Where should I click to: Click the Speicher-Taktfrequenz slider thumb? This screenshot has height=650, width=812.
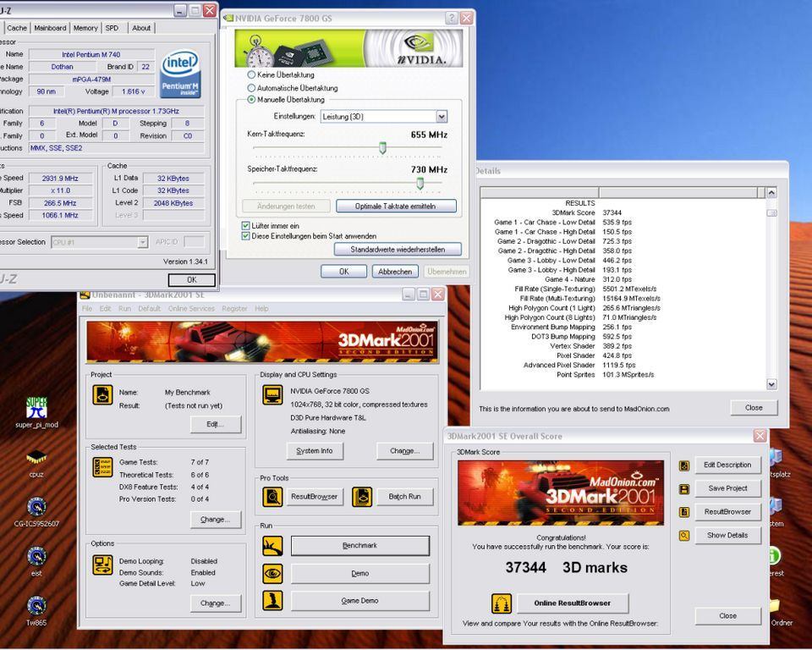pyautogui.click(x=420, y=183)
